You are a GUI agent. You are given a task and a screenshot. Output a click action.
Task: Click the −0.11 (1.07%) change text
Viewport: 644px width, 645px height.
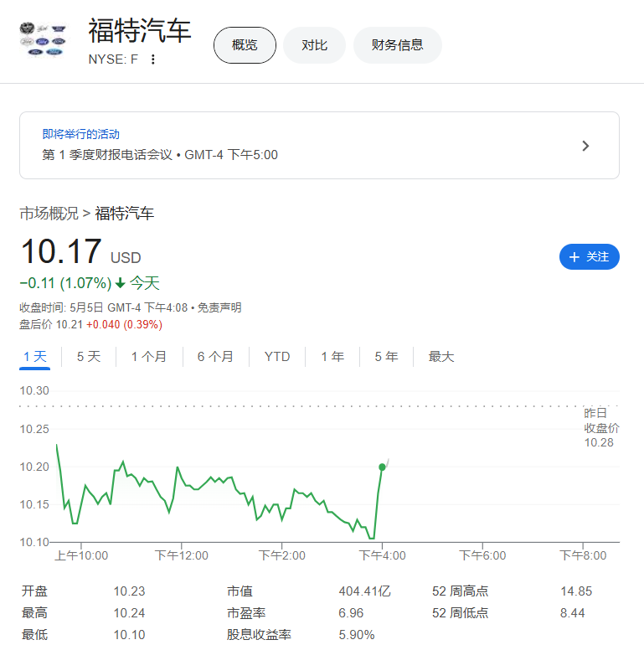(x=66, y=283)
